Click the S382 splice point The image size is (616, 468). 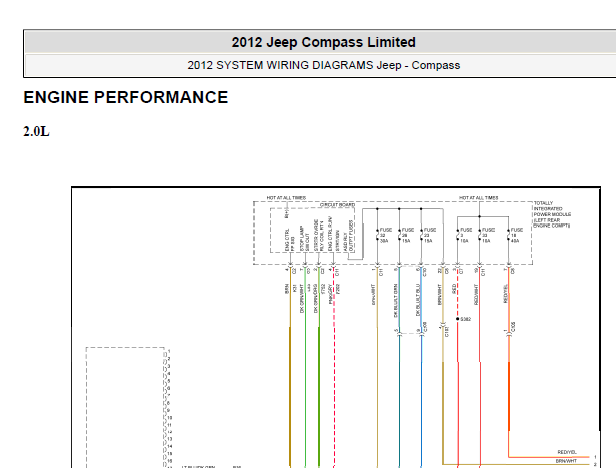tap(458, 319)
